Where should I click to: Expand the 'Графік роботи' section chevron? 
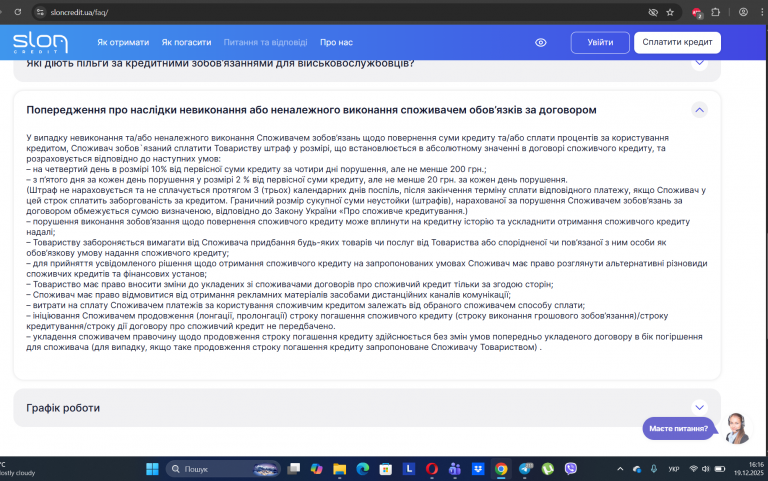pos(699,408)
